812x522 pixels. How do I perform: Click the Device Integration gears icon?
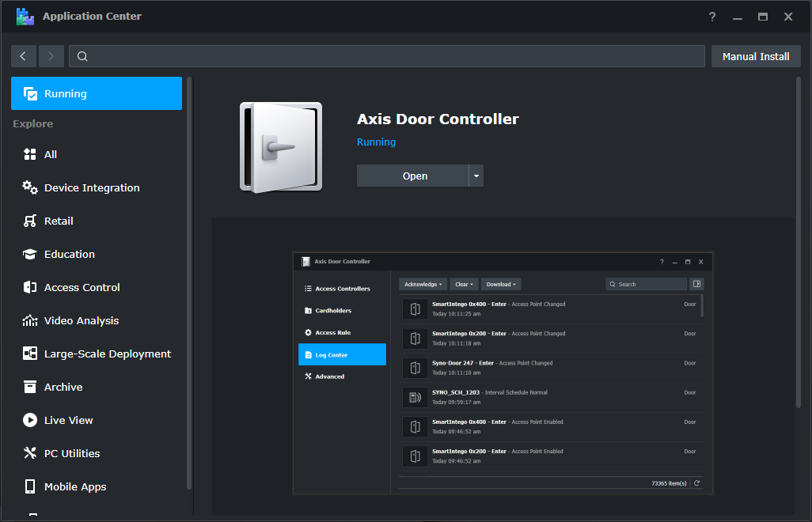tap(30, 187)
